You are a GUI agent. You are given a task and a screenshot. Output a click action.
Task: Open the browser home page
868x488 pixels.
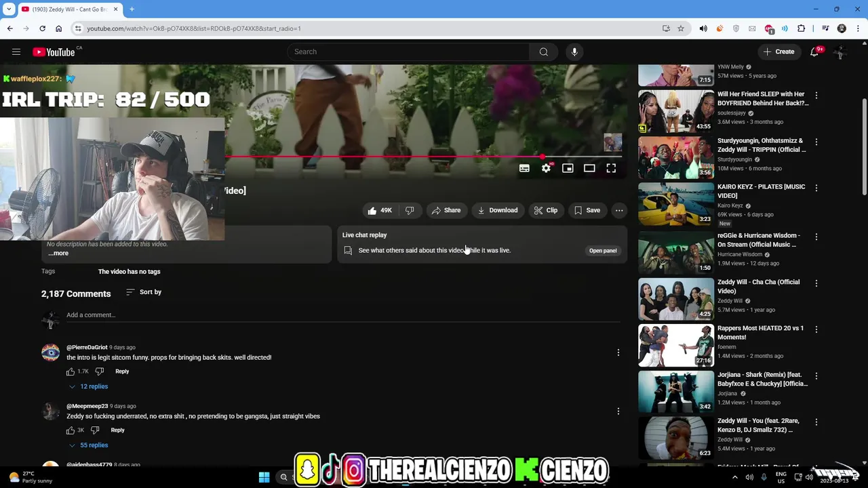click(x=58, y=28)
